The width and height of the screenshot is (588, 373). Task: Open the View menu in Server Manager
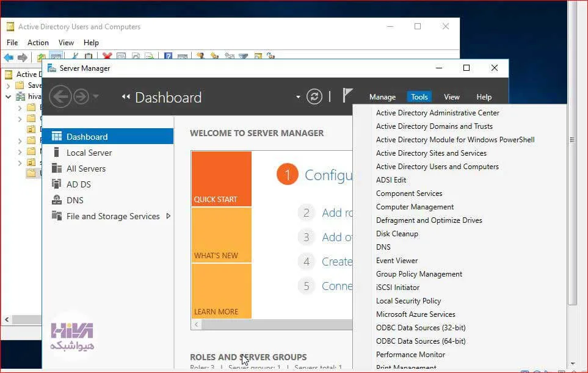pyautogui.click(x=451, y=96)
